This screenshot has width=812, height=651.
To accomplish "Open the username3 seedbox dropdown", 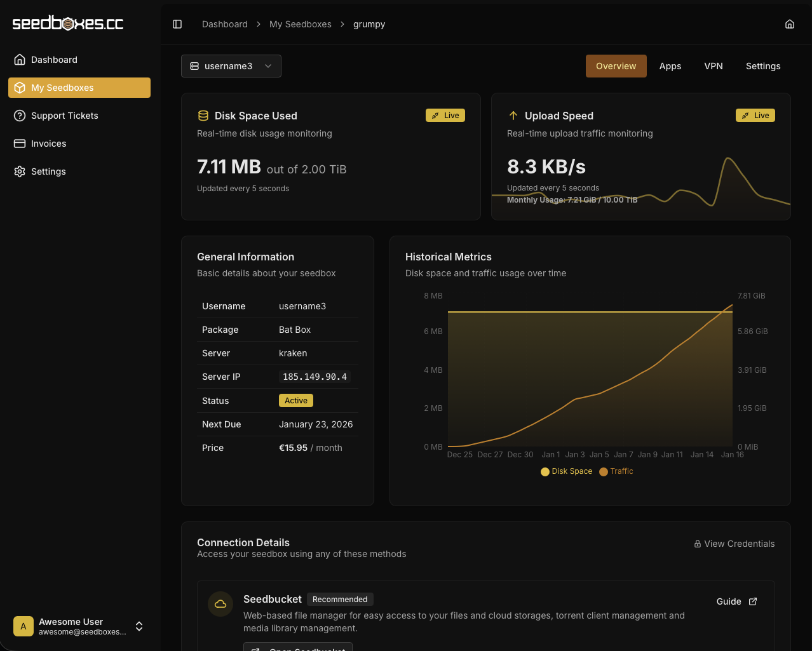I will coord(231,66).
